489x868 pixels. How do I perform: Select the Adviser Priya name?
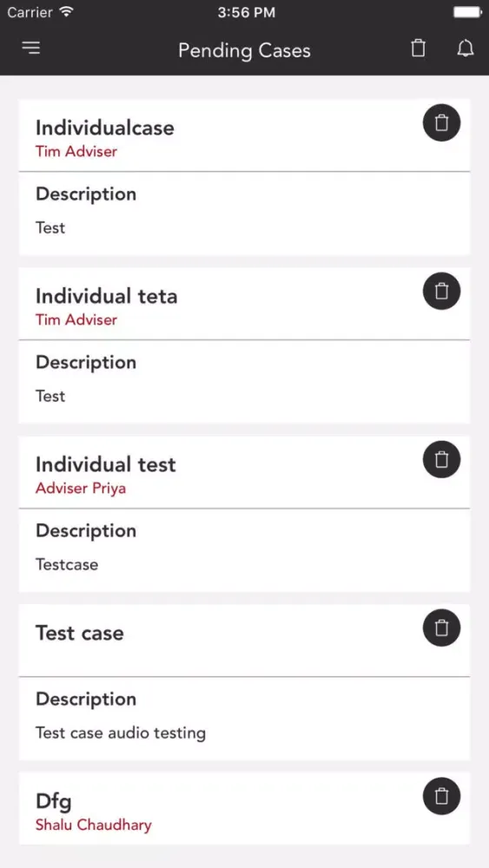(81, 489)
